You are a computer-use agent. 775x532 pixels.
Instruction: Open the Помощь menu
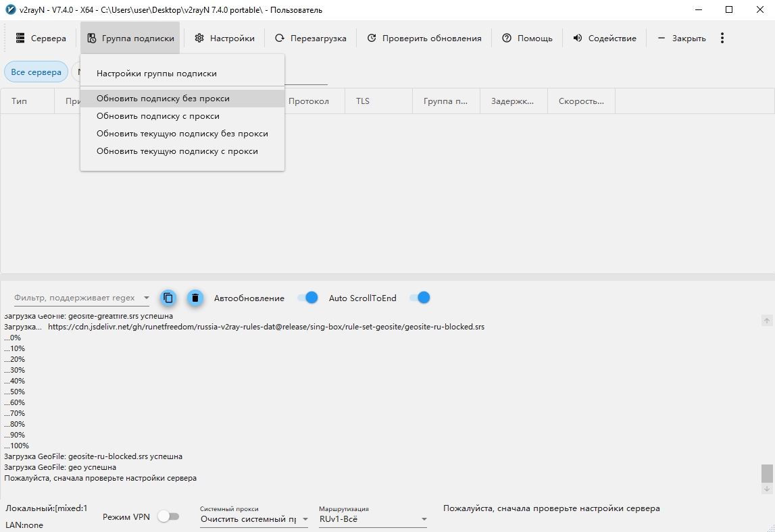tap(527, 38)
